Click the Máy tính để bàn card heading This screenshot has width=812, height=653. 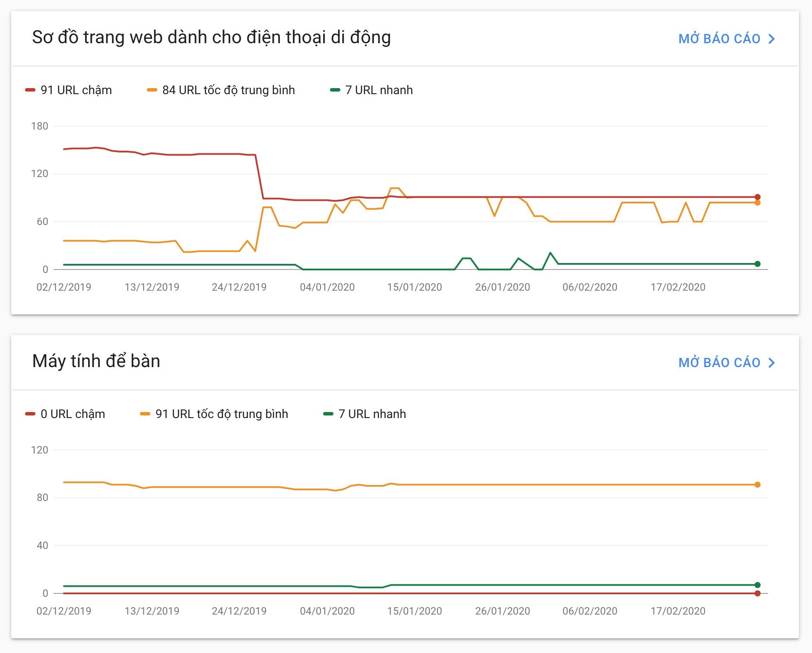click(96, 361)
